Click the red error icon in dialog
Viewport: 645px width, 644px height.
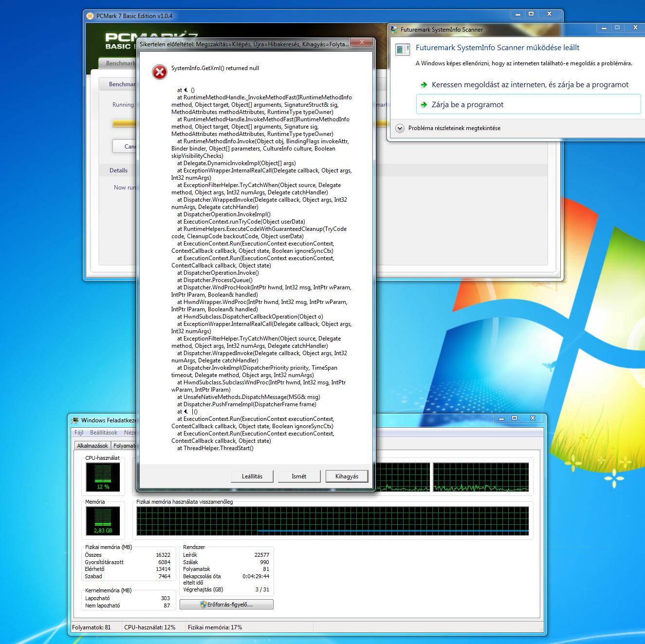[159, 72]
